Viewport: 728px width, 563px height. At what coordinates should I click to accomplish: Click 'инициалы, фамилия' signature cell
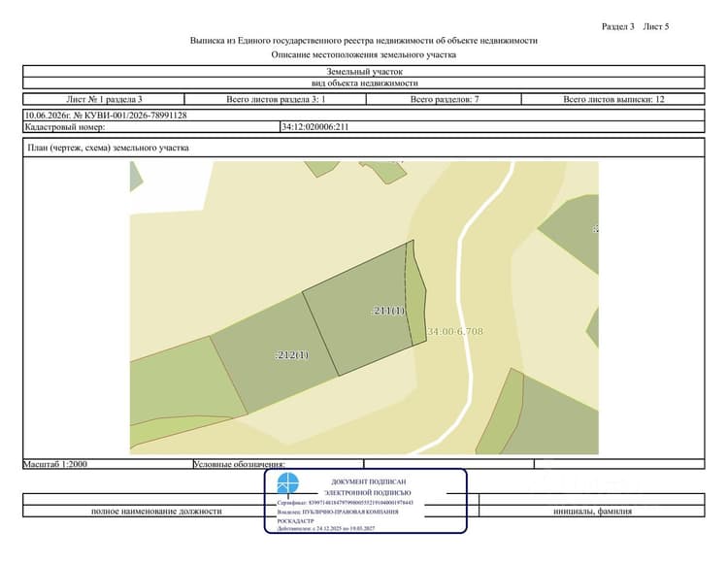pos(592,511)
